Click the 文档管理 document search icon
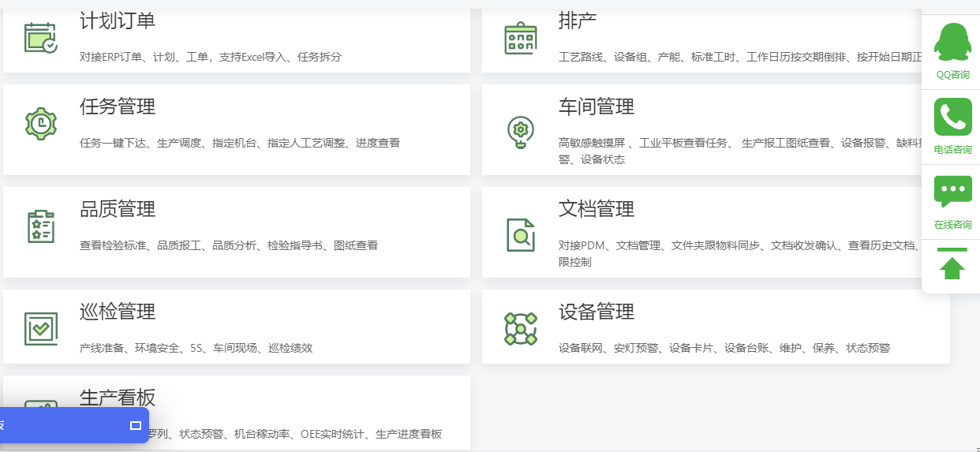 tap(520, 234)
